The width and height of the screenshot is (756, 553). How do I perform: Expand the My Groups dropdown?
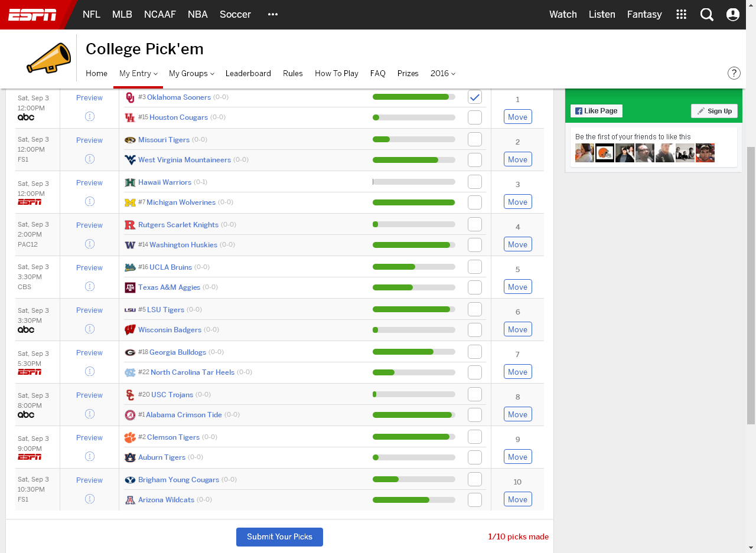pos(191,73)
